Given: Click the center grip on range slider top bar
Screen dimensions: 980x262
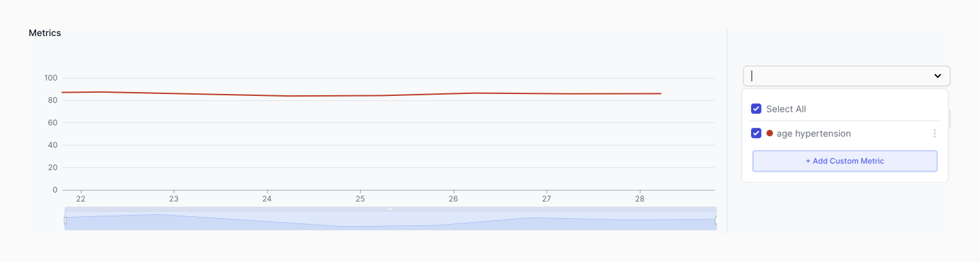Looking at the screenshot, I should (x=390, y=209).
